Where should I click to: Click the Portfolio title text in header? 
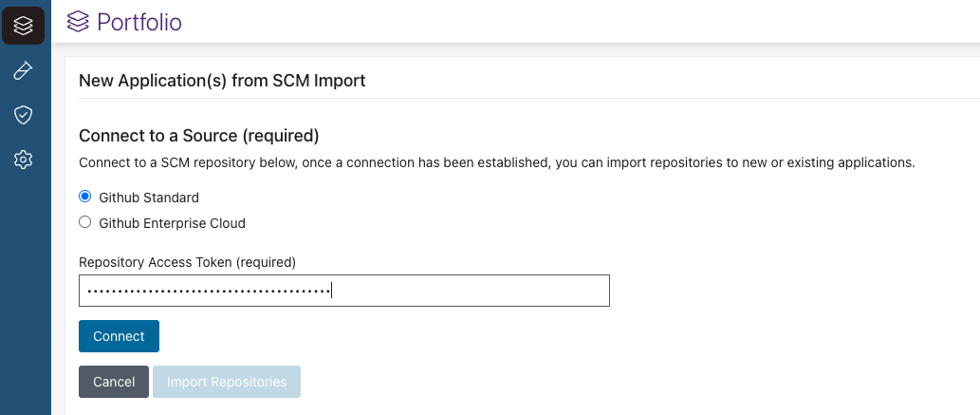pyautogui.click(x=139, y=21)
